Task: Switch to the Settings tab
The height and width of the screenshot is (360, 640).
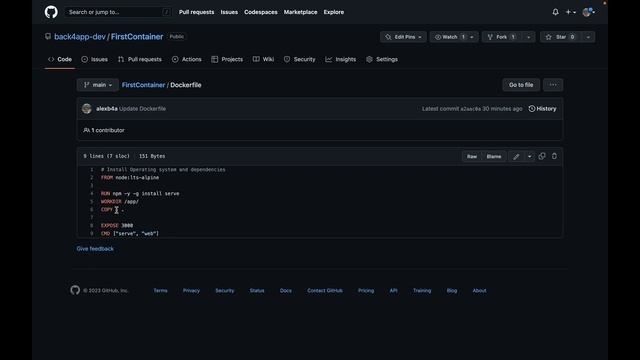Action: pyautogui.click(x=382, y=59)
